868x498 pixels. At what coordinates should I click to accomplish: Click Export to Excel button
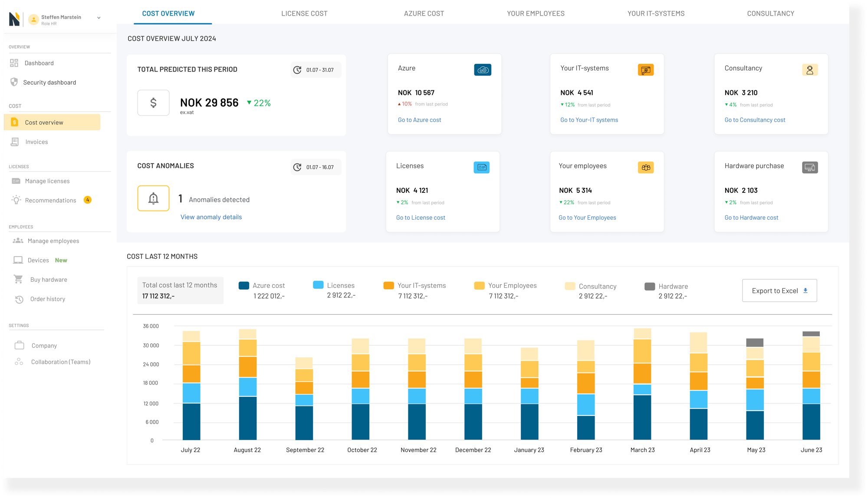pos(779,290)
